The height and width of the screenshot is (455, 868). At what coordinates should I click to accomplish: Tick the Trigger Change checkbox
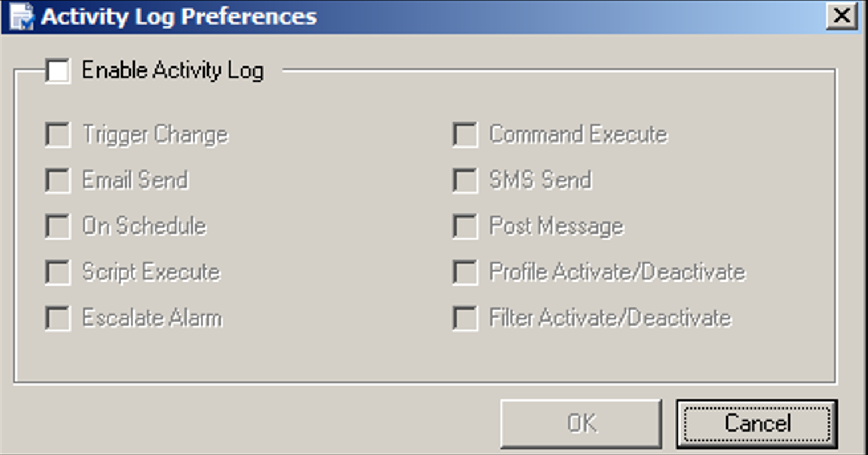click(x=58, y=135)
